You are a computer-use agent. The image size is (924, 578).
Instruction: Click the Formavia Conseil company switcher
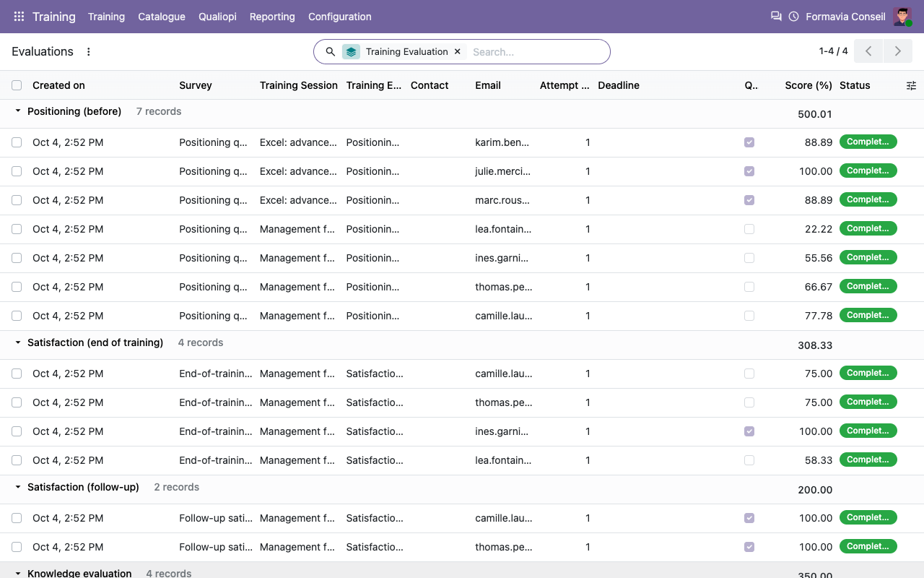click(x=845, y=17)
